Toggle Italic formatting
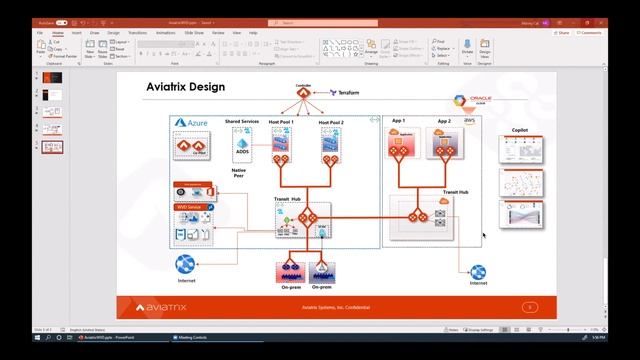640x360 pixels. 147,53
